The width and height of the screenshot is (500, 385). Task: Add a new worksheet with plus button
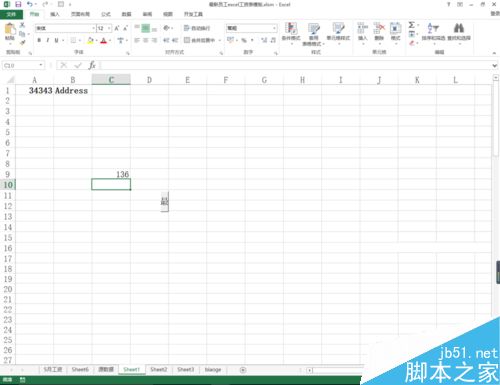[243, 370]
